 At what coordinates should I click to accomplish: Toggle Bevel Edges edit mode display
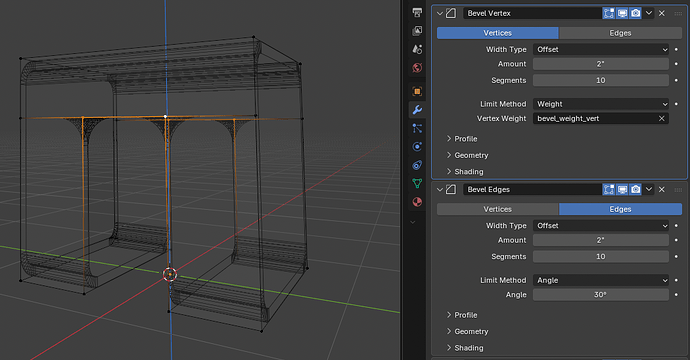[609, 189]
